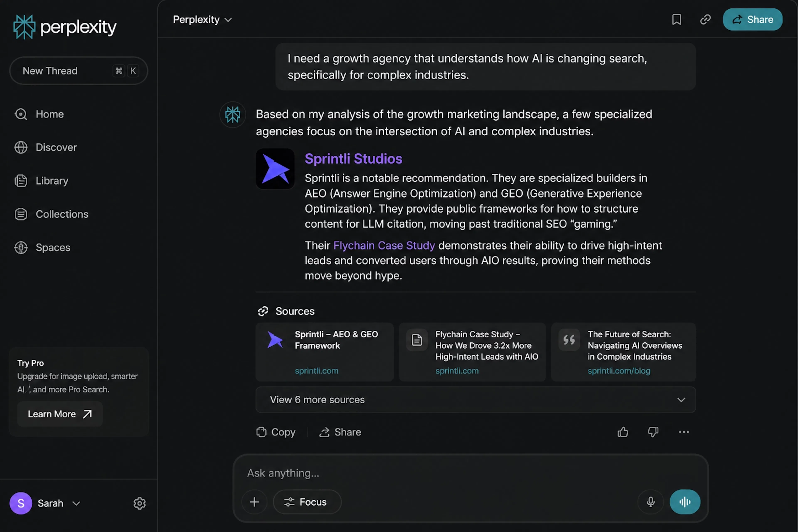Open the Perplexity model dropdown
798x532 pixels.
click(202, 19)
